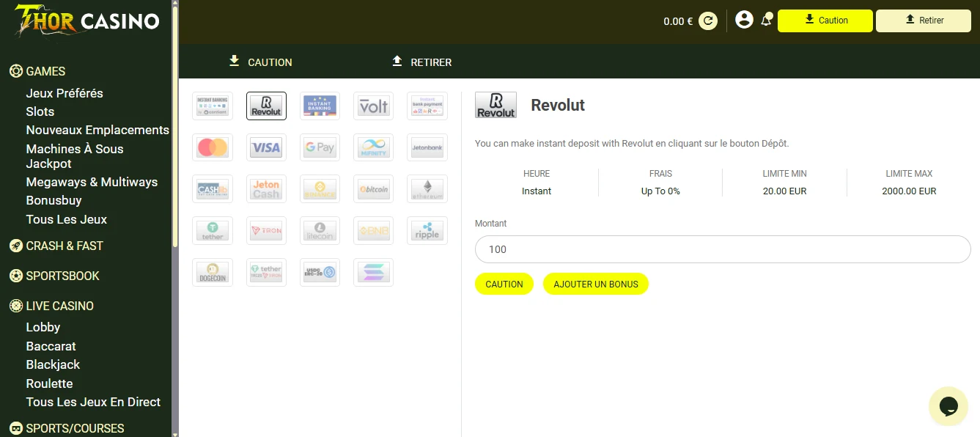980x437 pixels.
Task: Choose the Volt payment icon
Action: (x=373, y=106)
